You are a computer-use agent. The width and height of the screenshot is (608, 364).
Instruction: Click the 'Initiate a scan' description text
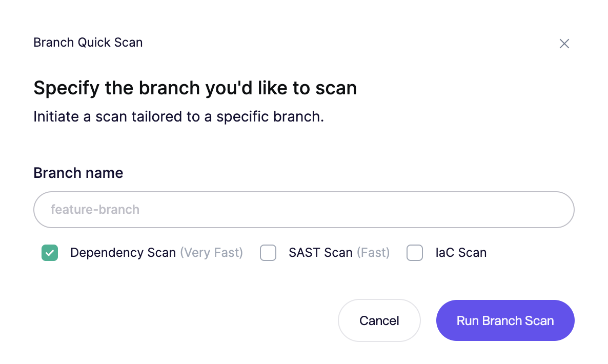(x=178, y=117)
